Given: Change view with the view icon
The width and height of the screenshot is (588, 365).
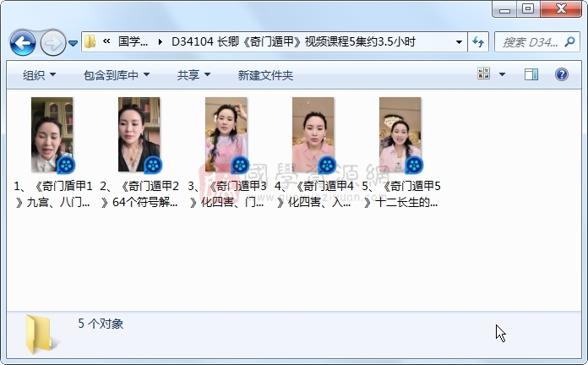Looking at the screenshot, I should (484, 74).
